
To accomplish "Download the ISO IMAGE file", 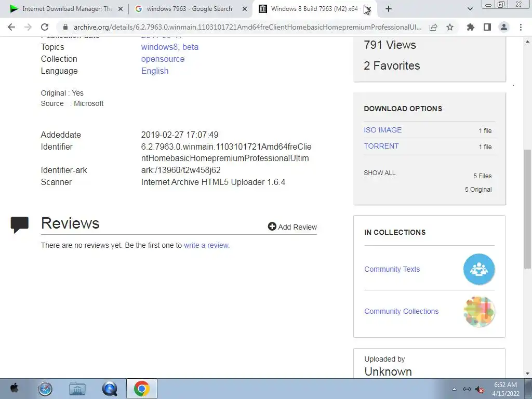I will point(383,130).
